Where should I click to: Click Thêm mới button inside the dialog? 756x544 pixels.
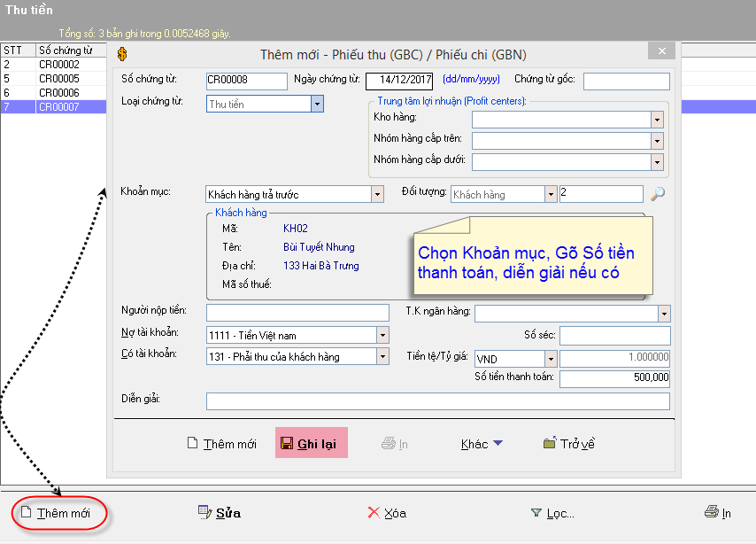pos(221,444)
